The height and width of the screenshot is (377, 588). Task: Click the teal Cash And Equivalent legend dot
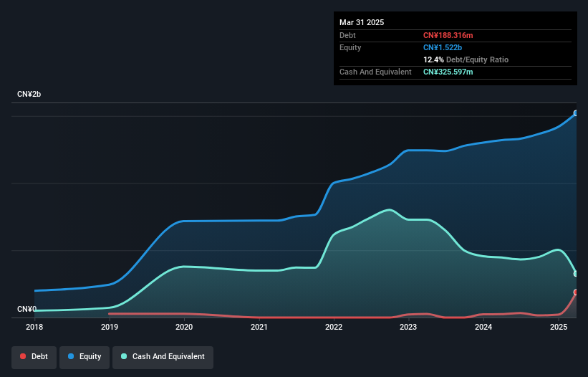pyautogui.click(x=124, y=356)
